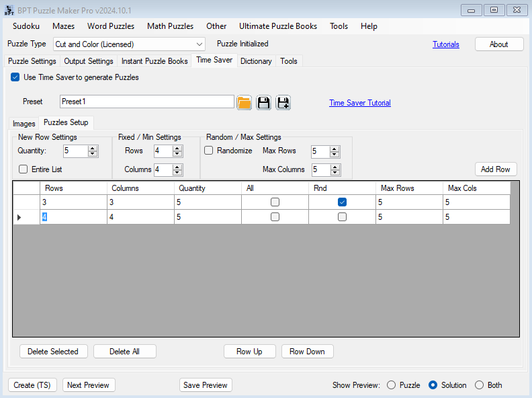The width and height of the screenshot is (532, 398).
Task: Check the Entire List option
Action: [24, 169]
